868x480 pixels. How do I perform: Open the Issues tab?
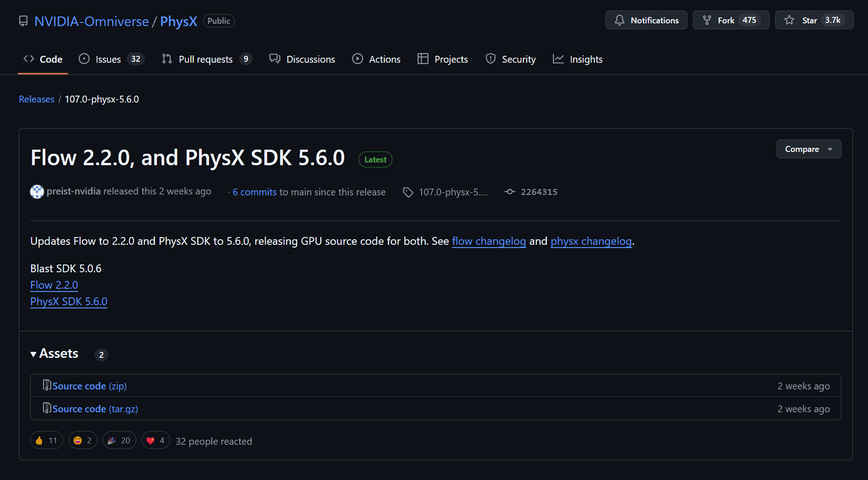[112, 59]
